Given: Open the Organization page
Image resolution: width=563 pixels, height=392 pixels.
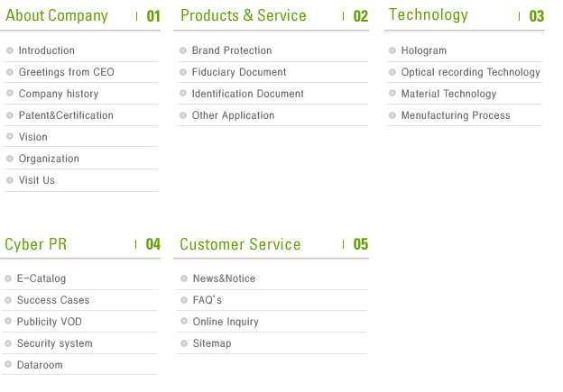Looking at the screenshot, I should (49, 159).
